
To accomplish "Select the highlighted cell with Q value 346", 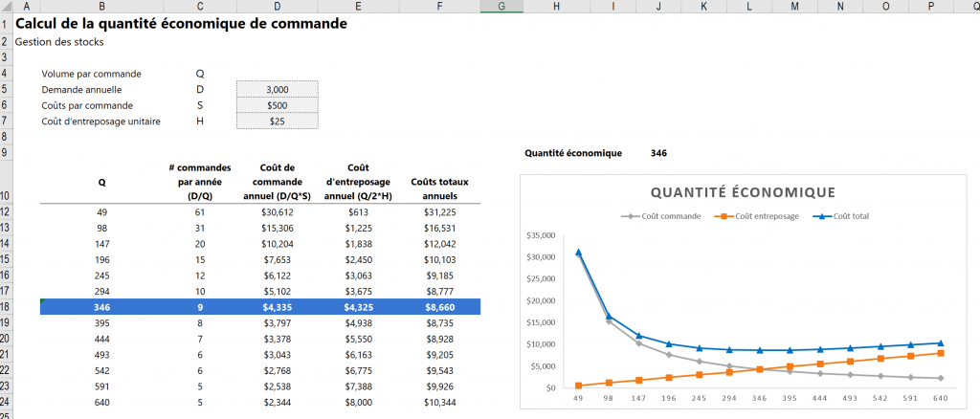I will (x=101, y=307).
